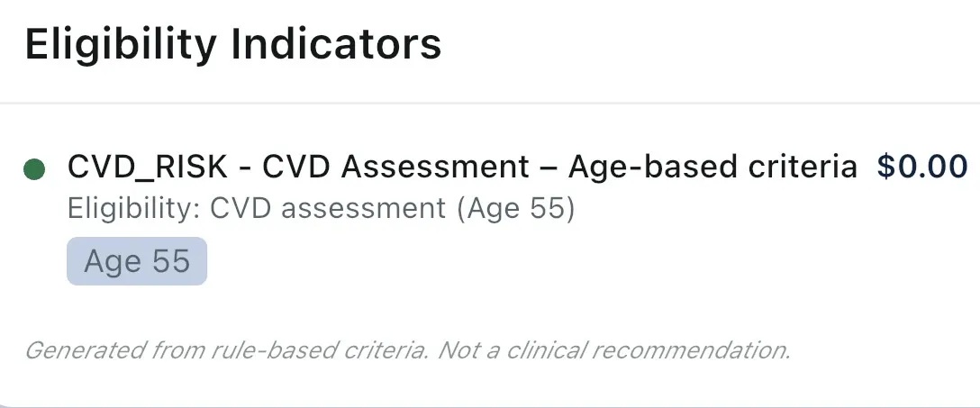Click the Generated from rule-based criteria note
This screenshot has height=408, width=980.
pyautogui.click(x=226, y=350)
